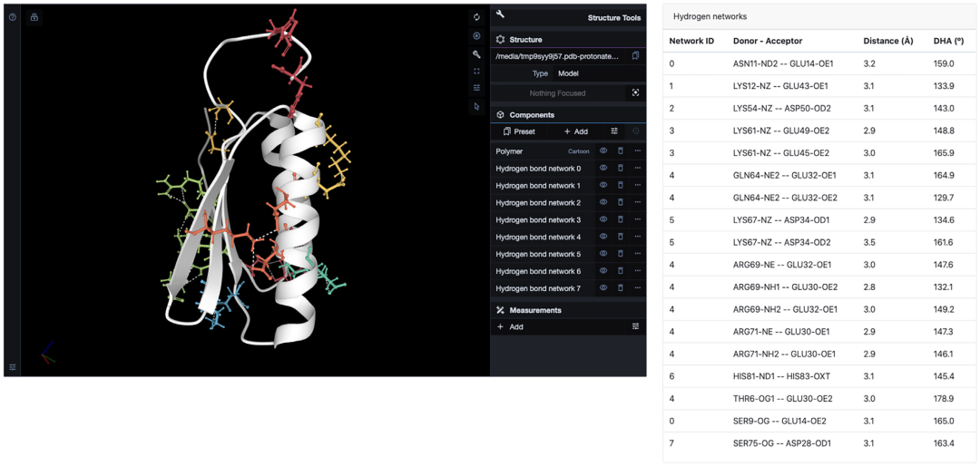The height and width of the screenshot is (466, 980).
Task: Open more options for Hydrogen bond network 7
Action: (x=638, y=288)
